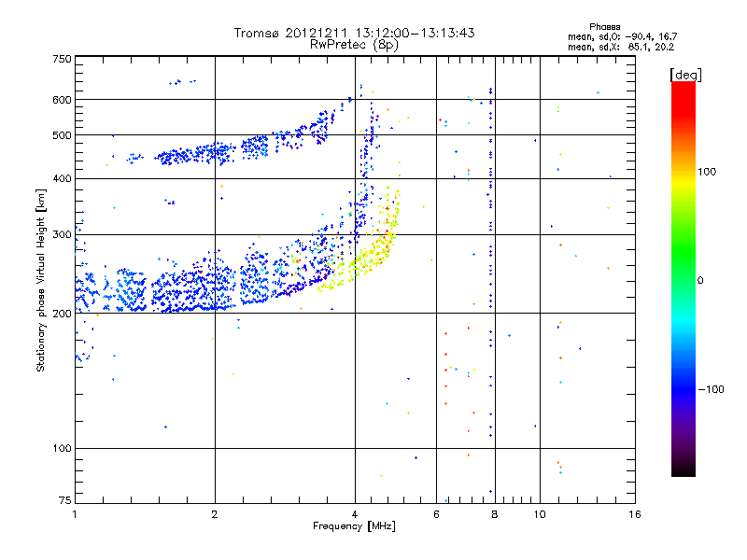Click the '[deg]' colorbar unit label
The image size is (747, 560).
click(685, 75)
